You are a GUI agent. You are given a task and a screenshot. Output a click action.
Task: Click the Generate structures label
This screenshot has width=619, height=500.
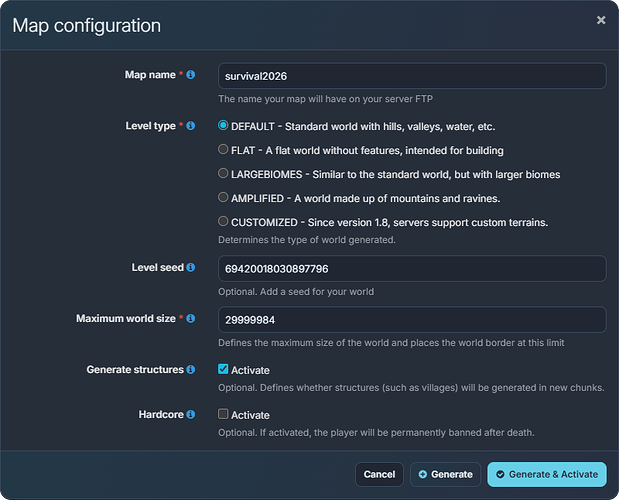pyautogui.click(x=135, y=369)
